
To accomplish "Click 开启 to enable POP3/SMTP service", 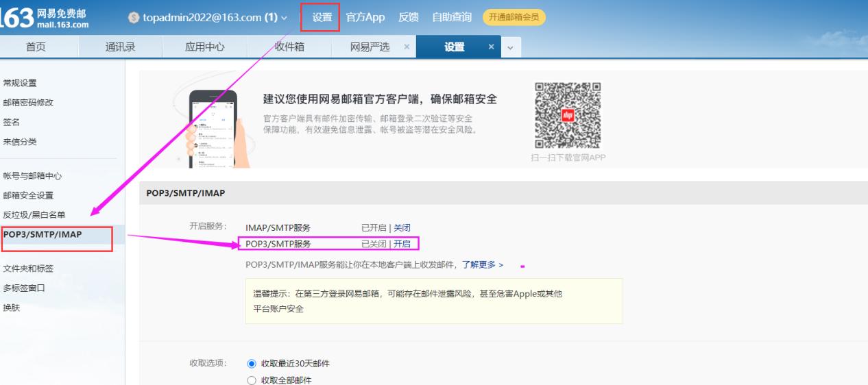I will (x=402, y=244).
